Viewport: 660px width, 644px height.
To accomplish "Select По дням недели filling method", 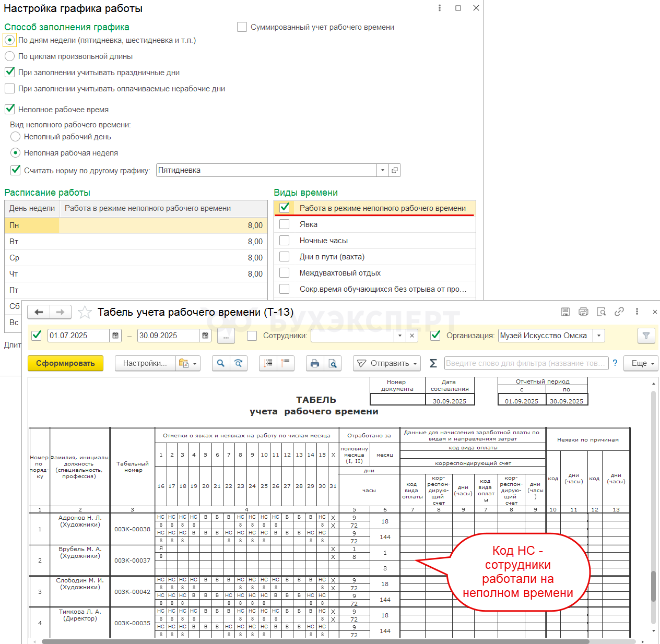I will [9, 40].
